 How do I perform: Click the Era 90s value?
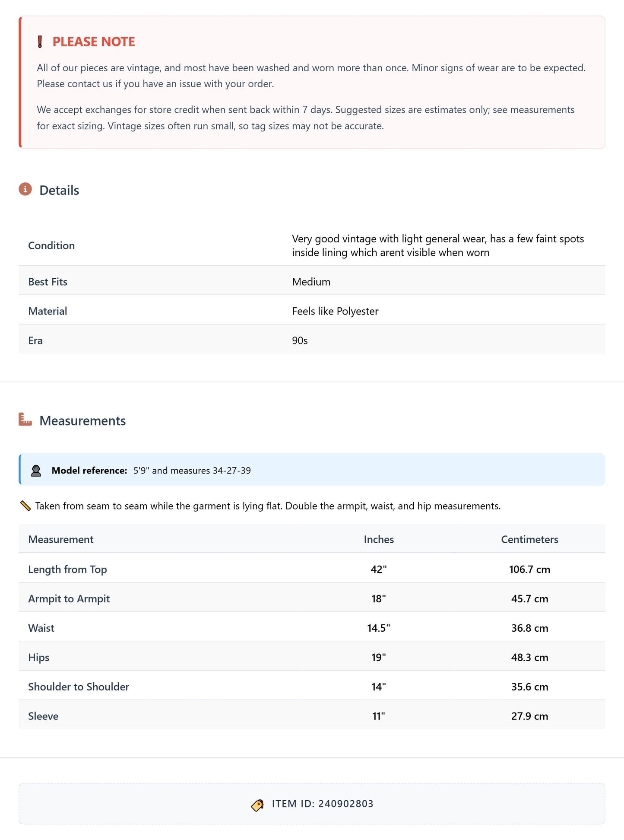[300, 340]
